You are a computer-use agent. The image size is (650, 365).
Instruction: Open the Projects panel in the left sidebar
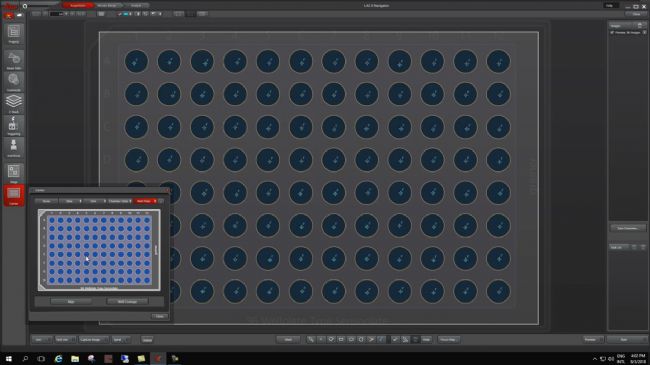point(14,33)
